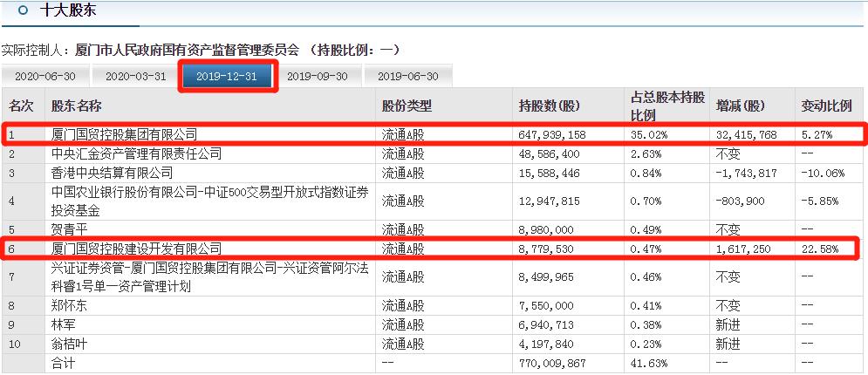This screenshot has height=375, width=868.
Task: Click 新进 in the 林军 row
Action: click(x=728, y=324)
